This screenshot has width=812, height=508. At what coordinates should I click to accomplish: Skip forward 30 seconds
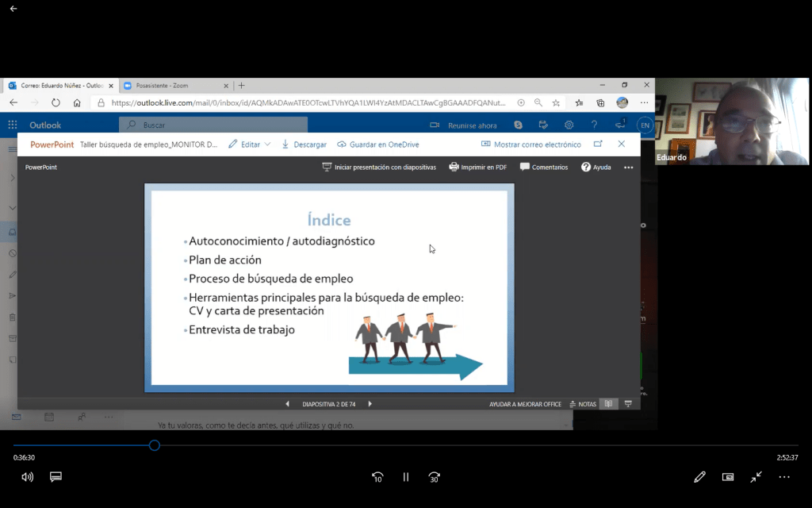coord(434,477)
